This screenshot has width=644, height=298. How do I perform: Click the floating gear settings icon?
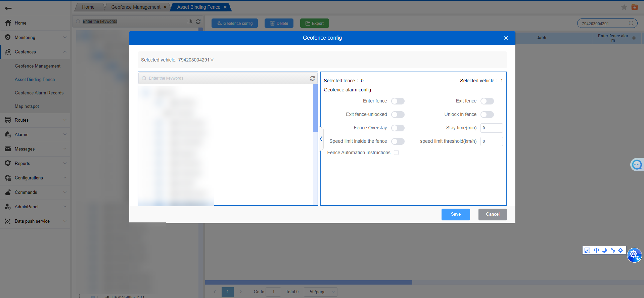point(634,255)
